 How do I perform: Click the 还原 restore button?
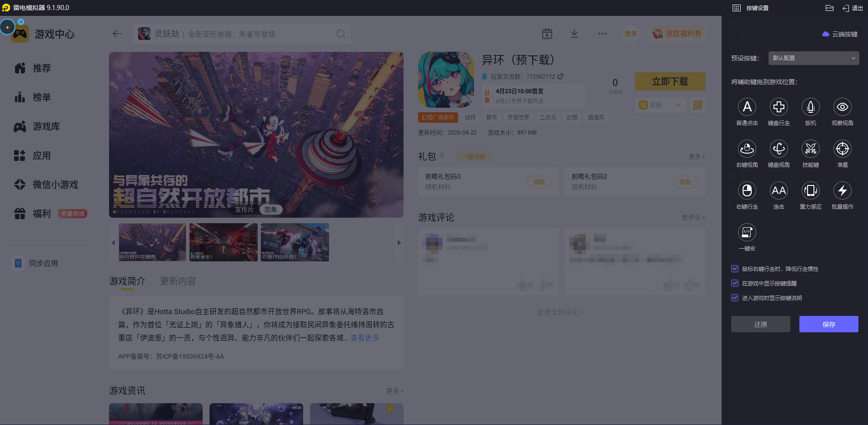coord(760,324)
